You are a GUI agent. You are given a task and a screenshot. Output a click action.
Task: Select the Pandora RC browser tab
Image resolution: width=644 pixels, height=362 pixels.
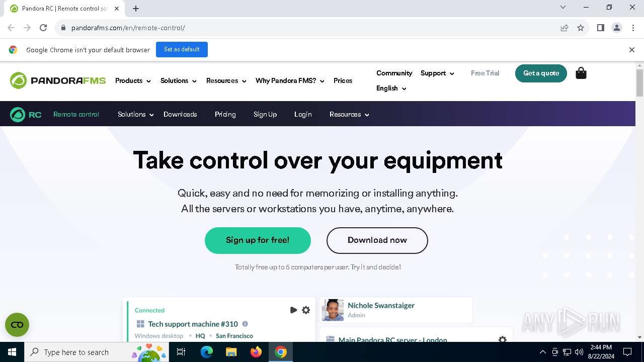64,9
